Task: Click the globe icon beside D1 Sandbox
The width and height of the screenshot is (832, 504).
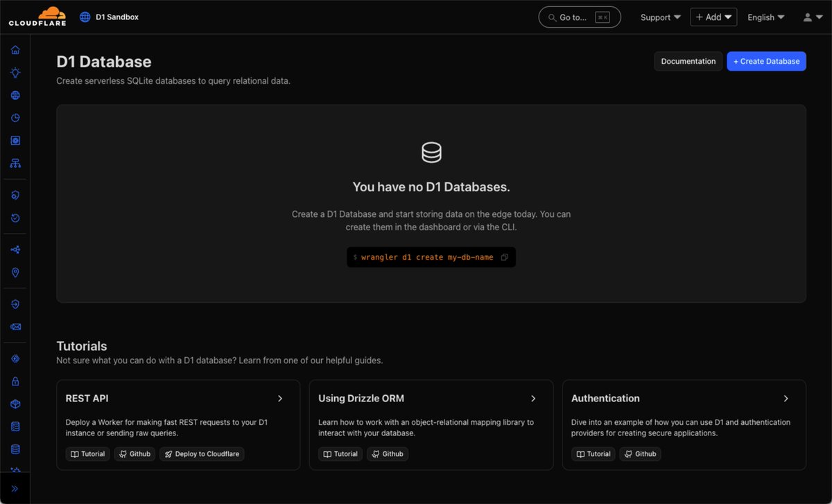Action: coord(85,17)
